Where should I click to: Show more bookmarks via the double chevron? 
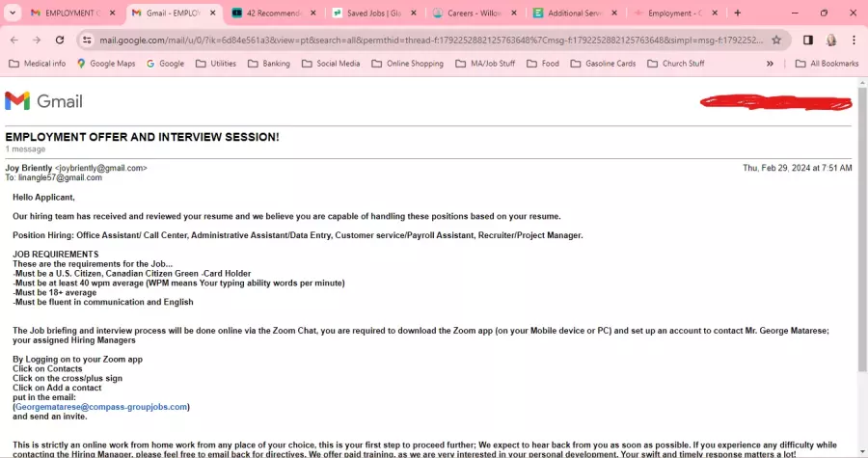770,64
